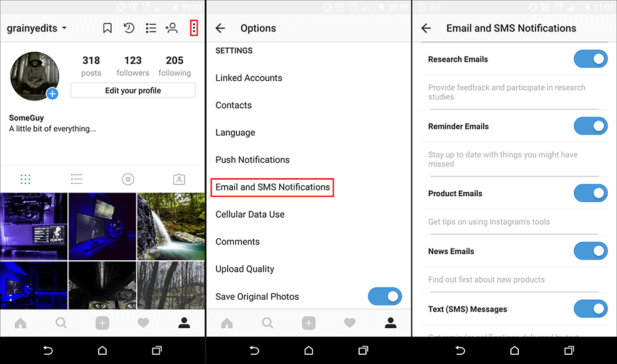The width and height of the screenshot is (617, 364).
Task: Create new post from Options screen
Action: click(309, 323)
